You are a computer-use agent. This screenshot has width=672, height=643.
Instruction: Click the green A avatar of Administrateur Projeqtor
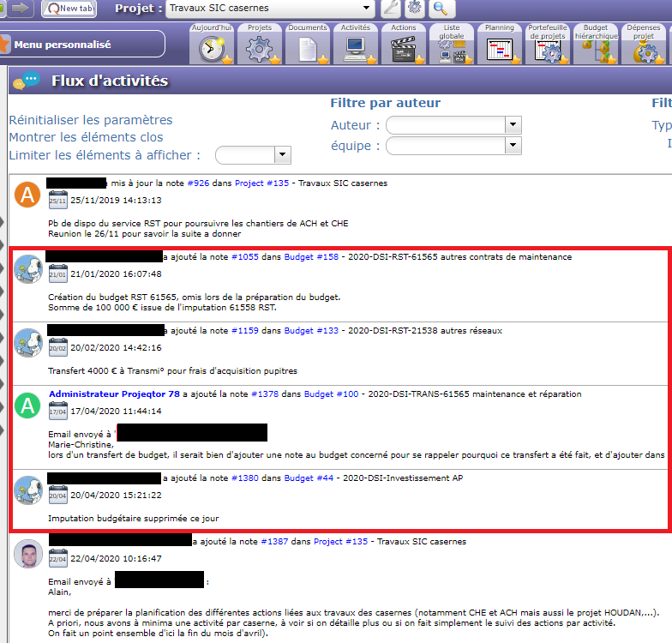[27, 406]
